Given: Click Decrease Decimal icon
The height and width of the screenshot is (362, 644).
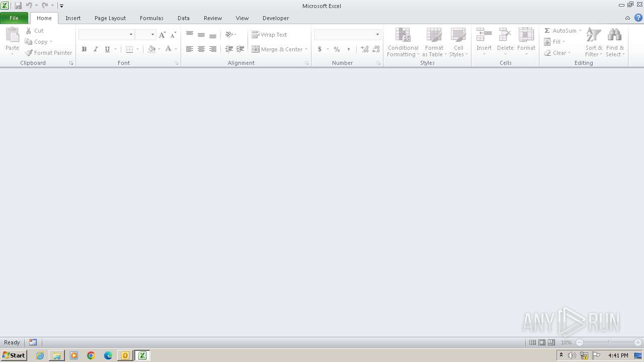Looking at the screenshot, I should coord(376,49).
